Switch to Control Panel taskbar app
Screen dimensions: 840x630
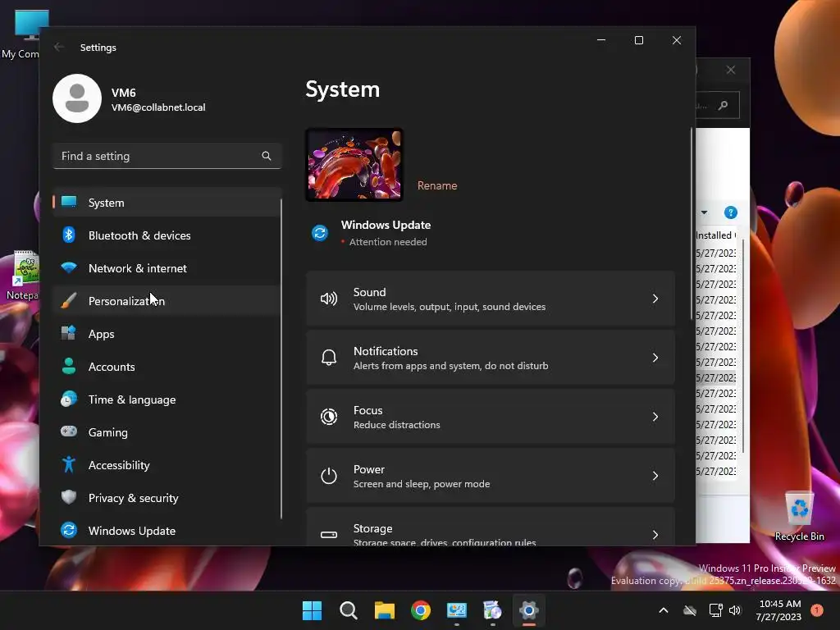coord(456,610)
